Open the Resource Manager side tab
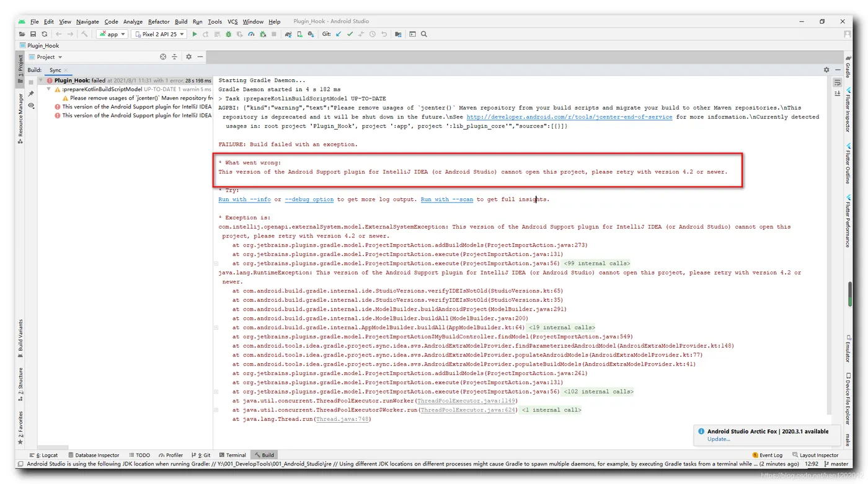The height and width of the screenshot is (484, 868). click(x=20, y=119)
